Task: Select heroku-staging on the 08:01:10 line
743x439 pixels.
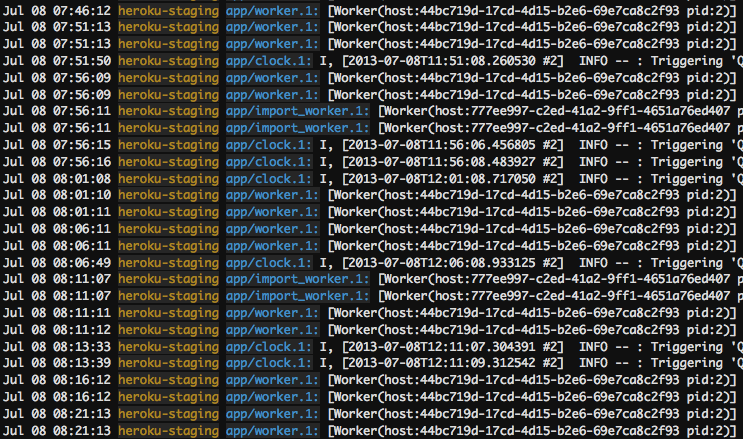Action: point(169,195)
